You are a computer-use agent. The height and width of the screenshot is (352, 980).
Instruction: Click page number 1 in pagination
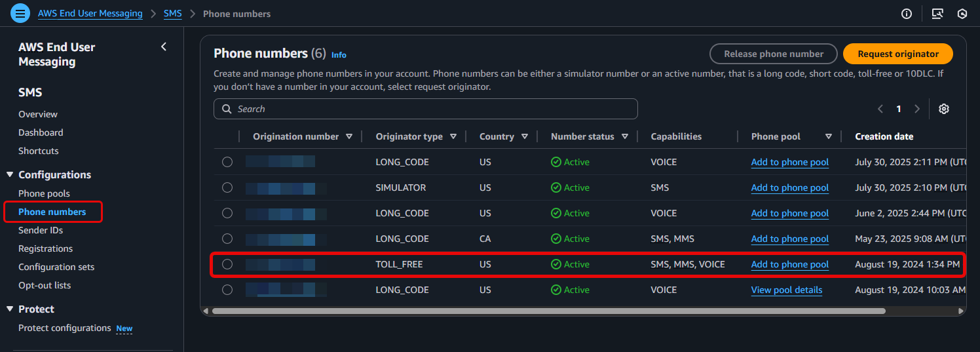899,109
